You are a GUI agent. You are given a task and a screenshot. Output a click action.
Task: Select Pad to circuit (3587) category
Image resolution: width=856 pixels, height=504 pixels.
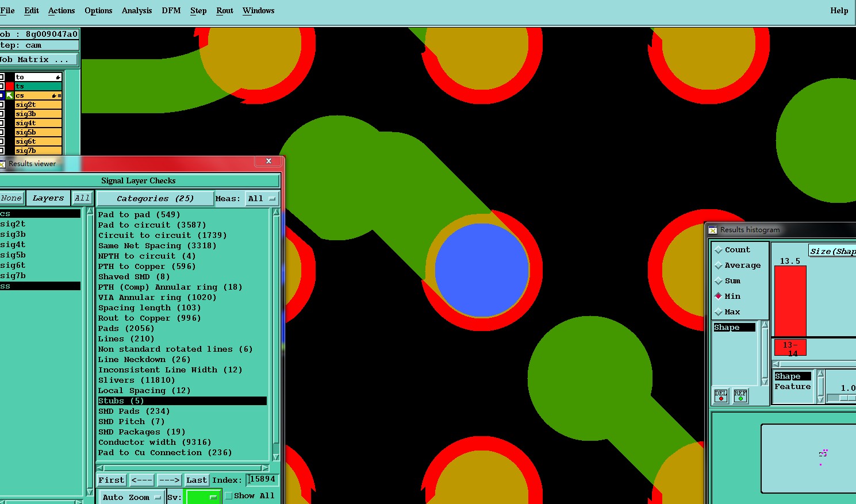click(x=152, y=225)
